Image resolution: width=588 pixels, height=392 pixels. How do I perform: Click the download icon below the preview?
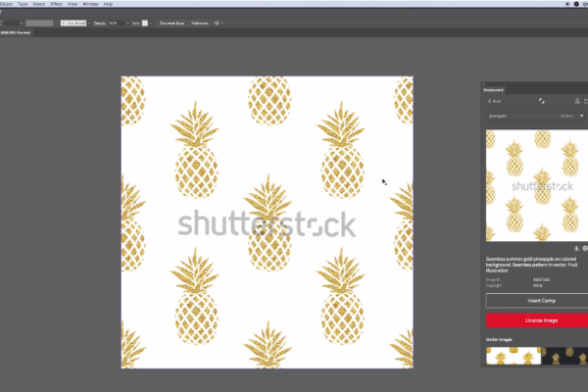tap(576, 248)
